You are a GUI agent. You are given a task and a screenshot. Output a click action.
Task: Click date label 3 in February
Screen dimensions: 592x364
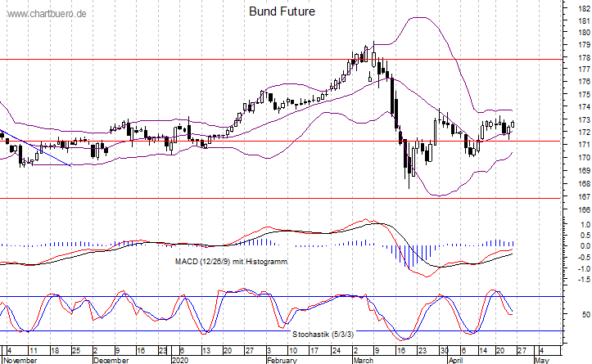pyautogui.click(x=269, y=351)
